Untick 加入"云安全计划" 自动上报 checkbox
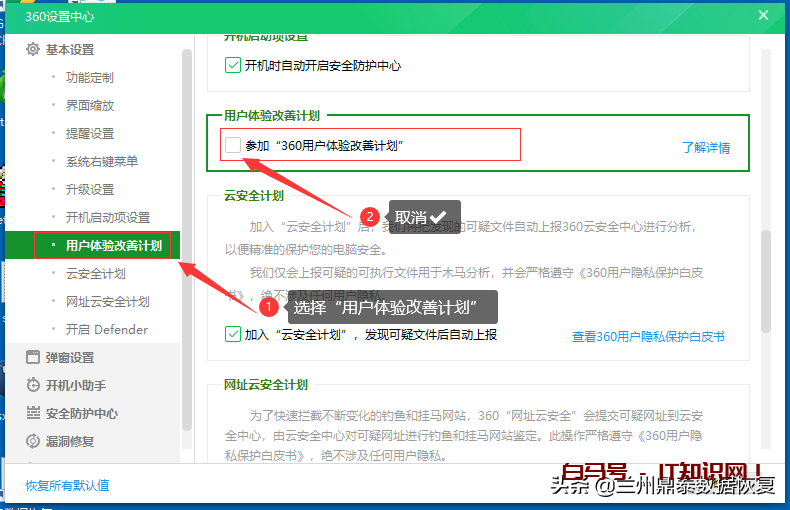The image size is (790, 510). [233, 334]
